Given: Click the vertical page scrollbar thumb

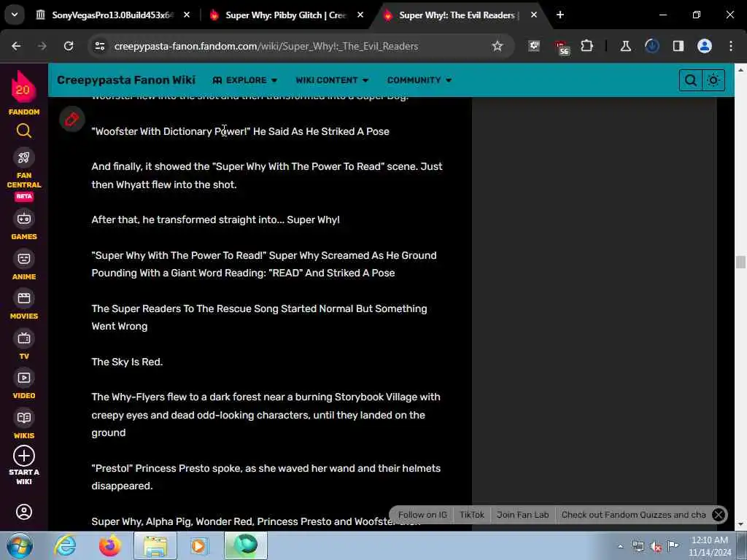Looking at the screenshot, I should point(740,262).
